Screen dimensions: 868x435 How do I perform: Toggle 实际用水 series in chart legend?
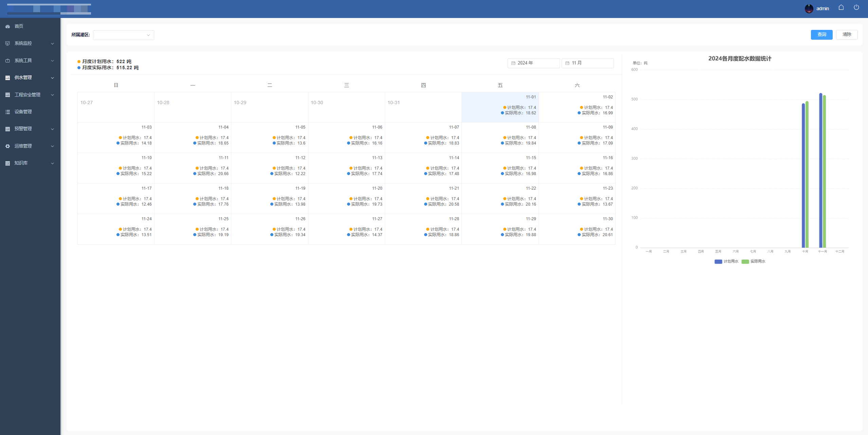(753, 262)
